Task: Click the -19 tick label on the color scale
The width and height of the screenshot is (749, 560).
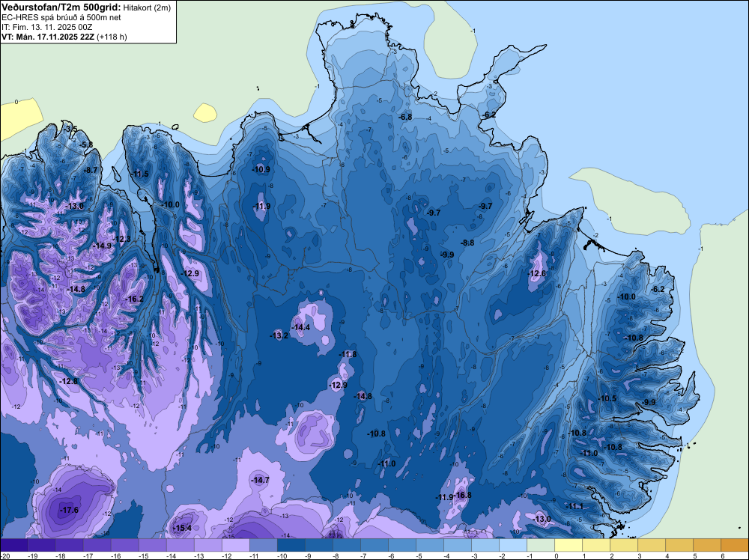Action: 32,556
